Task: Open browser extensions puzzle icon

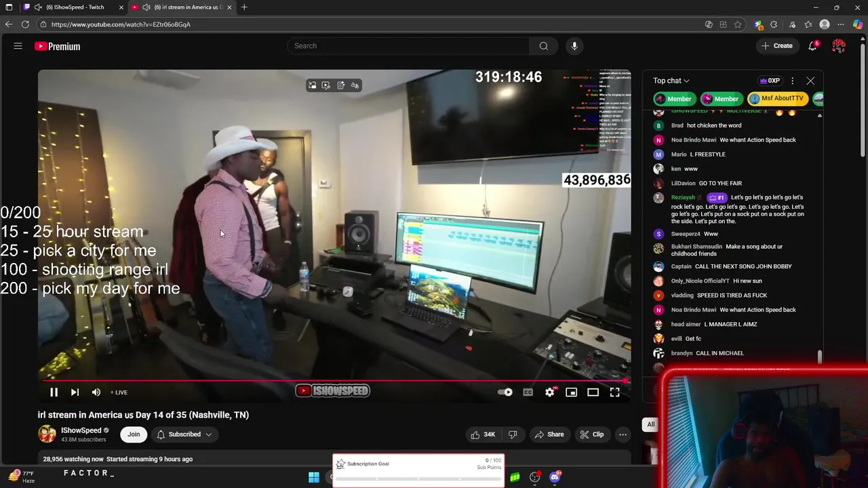Action: [774, 24]
